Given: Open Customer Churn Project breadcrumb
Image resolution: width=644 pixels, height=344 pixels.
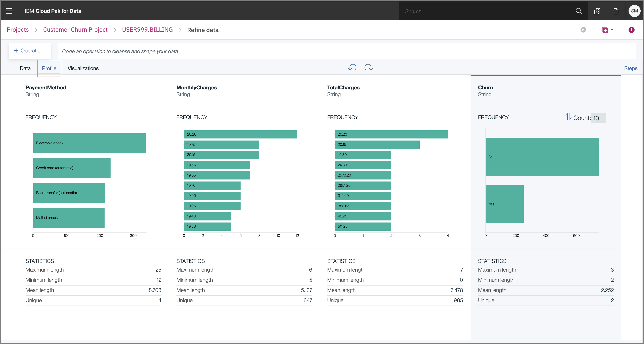Looking at the screenshot, I should click(x=75, y=30).
